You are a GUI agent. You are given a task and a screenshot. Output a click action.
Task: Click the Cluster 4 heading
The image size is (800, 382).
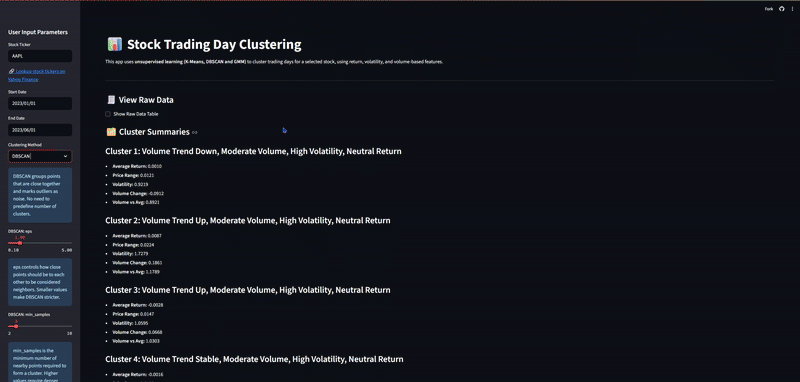(254, 359)
